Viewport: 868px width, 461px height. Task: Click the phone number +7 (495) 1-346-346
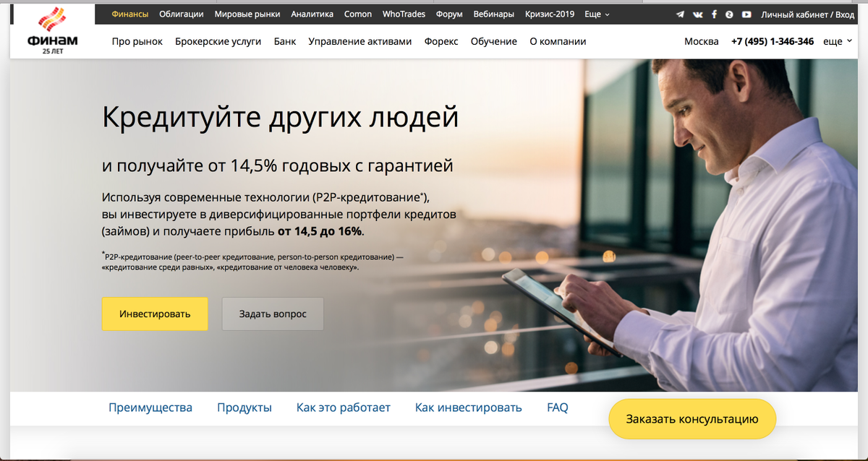[773, 41]
